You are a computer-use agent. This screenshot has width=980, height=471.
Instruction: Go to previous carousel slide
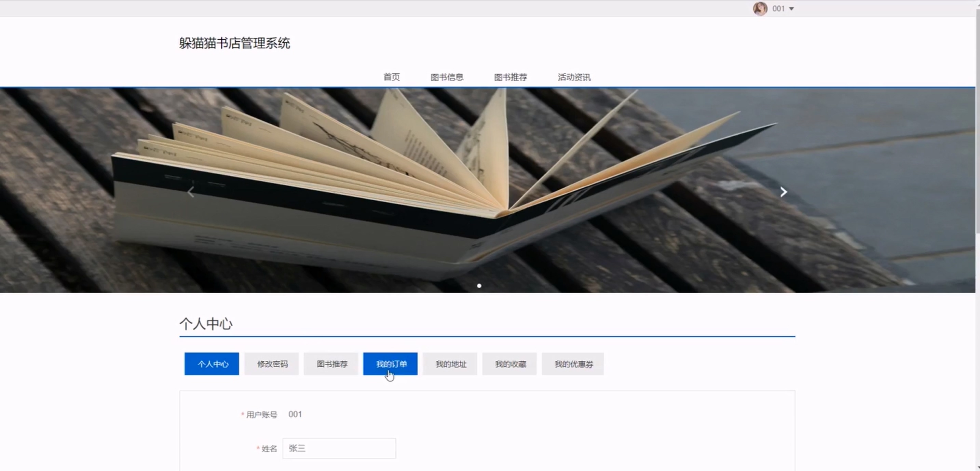191,192
